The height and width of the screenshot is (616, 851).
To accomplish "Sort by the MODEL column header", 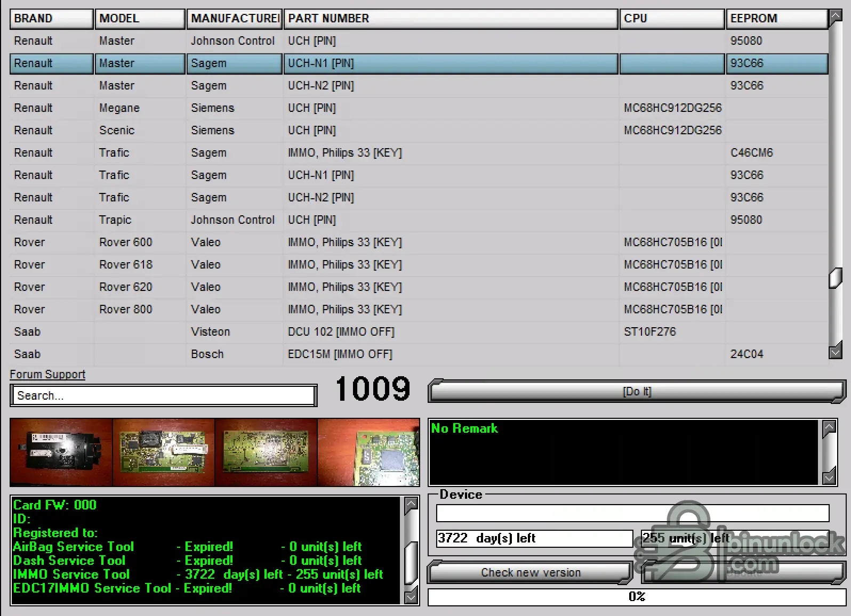I will click(x=140, y=19).
